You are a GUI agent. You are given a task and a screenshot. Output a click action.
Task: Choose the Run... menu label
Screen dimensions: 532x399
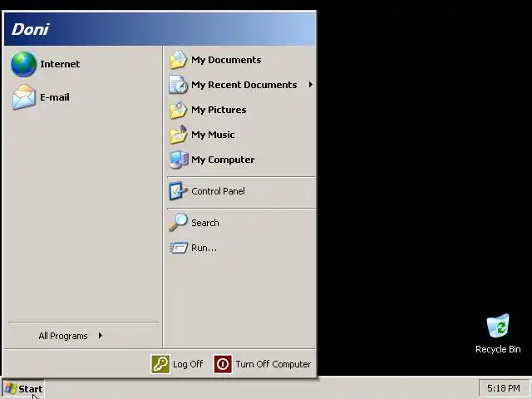(204, 248)
